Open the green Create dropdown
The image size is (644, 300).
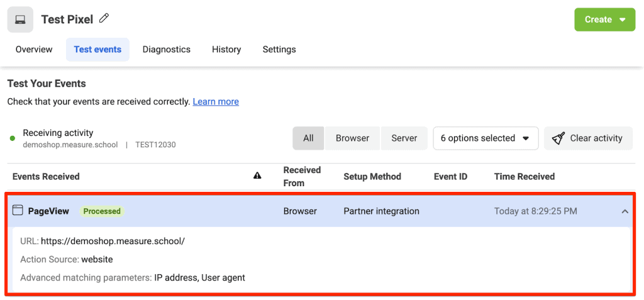[604, 19]
